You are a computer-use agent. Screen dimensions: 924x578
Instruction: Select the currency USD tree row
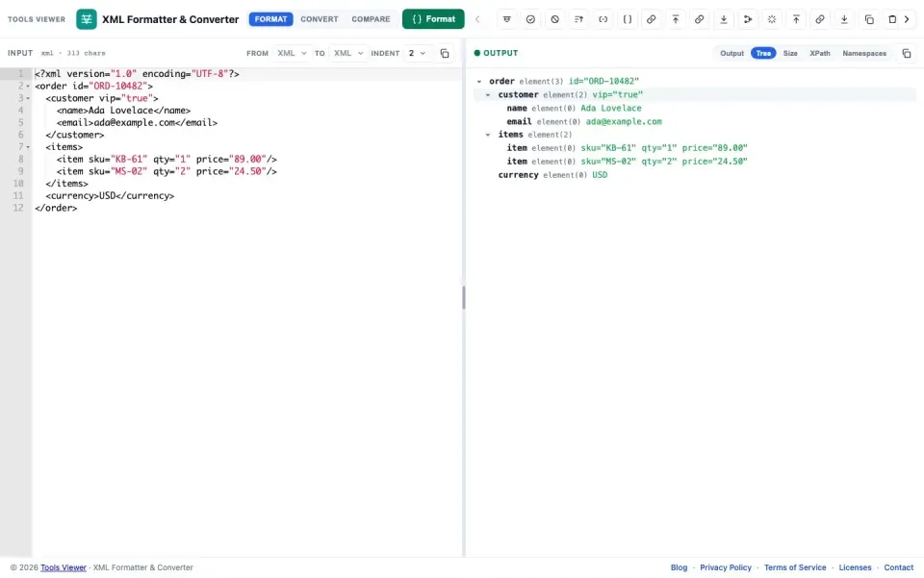pyautogui.click(x=695, y=175)
